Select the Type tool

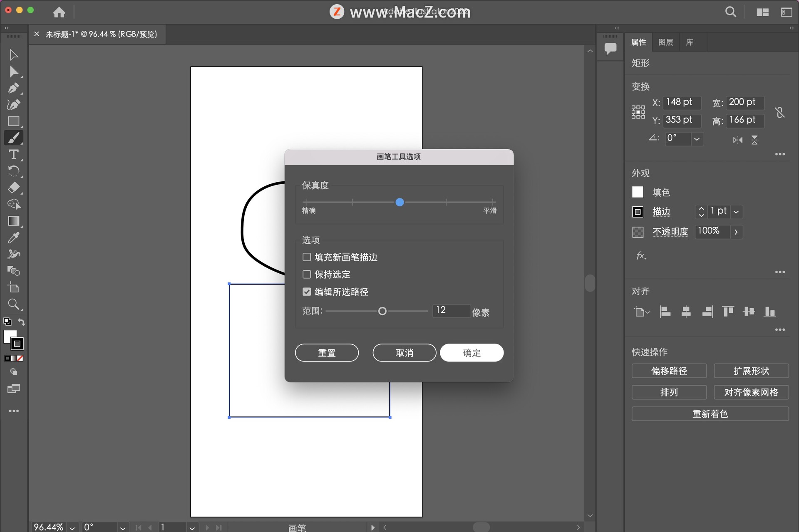tap(13, 155)
